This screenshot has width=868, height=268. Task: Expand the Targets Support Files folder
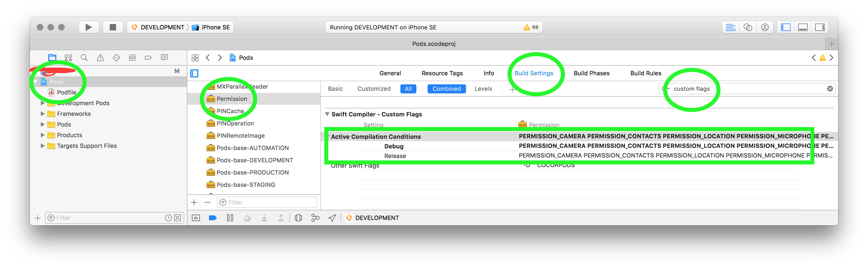pos(42,146)
